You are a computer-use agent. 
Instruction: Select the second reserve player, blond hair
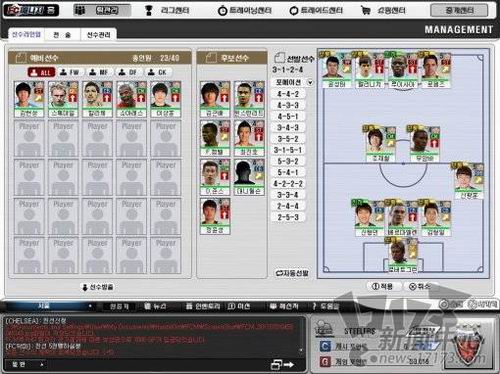(x=63, y=99)
